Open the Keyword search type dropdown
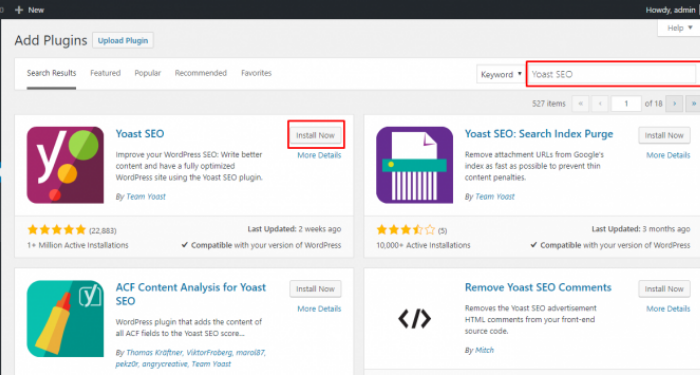The width and height of the screenshot is (700, 375). (500, 75)
